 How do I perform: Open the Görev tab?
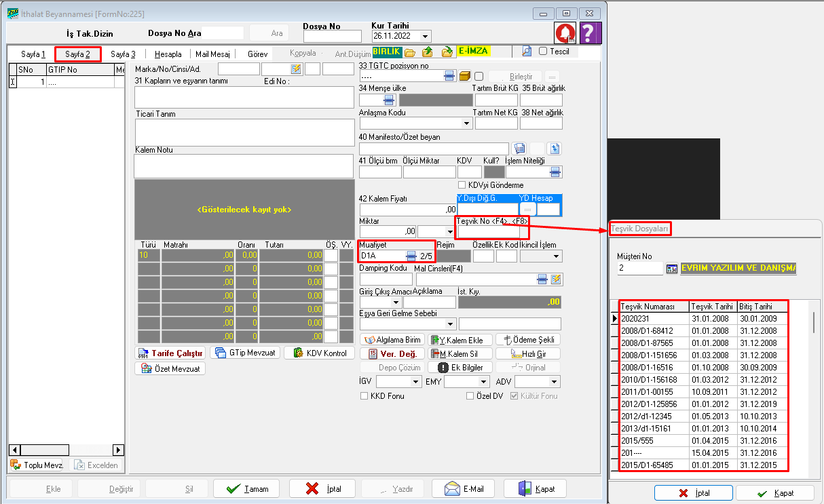[x=258, y=54]
